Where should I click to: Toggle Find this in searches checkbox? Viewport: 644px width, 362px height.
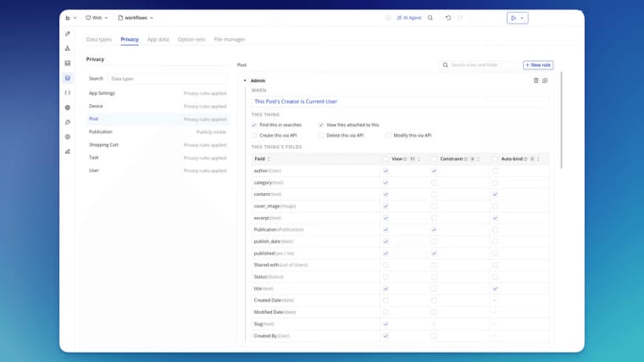254,125
